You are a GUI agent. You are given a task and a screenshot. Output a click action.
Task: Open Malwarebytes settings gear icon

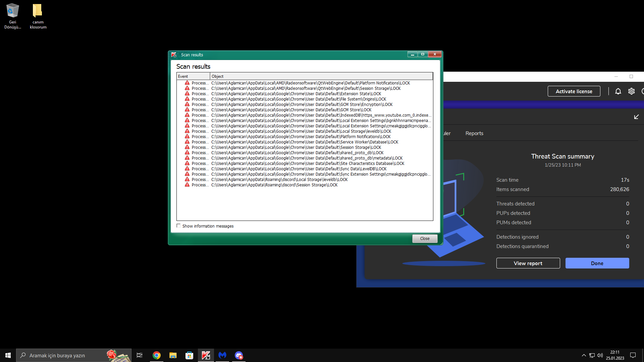click(631, 91)
